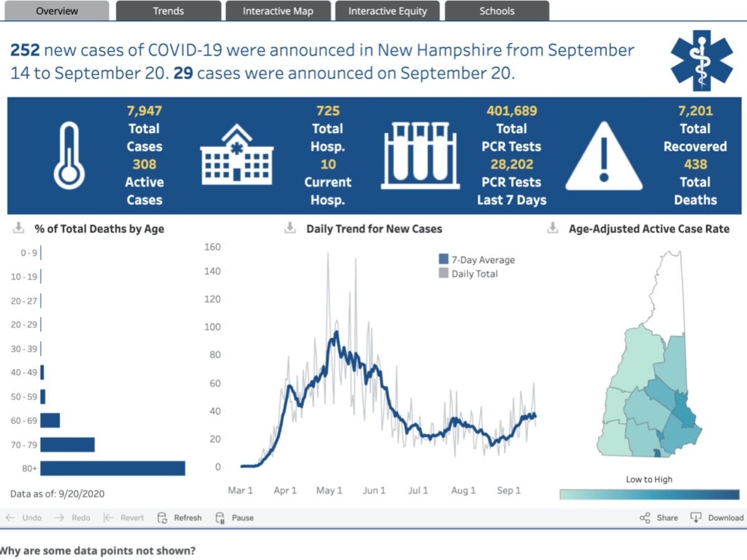Click the warning triangle beside Total Deaths
This screenshot has height=560, width=747.
click(x=604, y=155)
